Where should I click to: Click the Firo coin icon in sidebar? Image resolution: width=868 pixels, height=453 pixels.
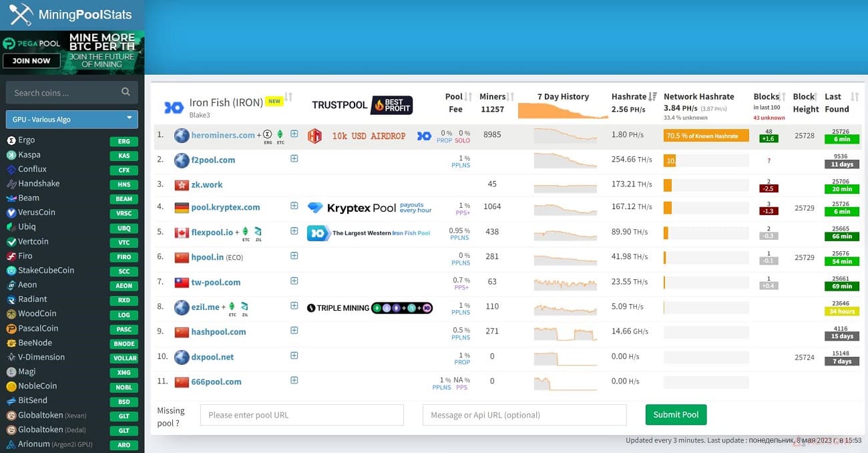coord(11,256)
